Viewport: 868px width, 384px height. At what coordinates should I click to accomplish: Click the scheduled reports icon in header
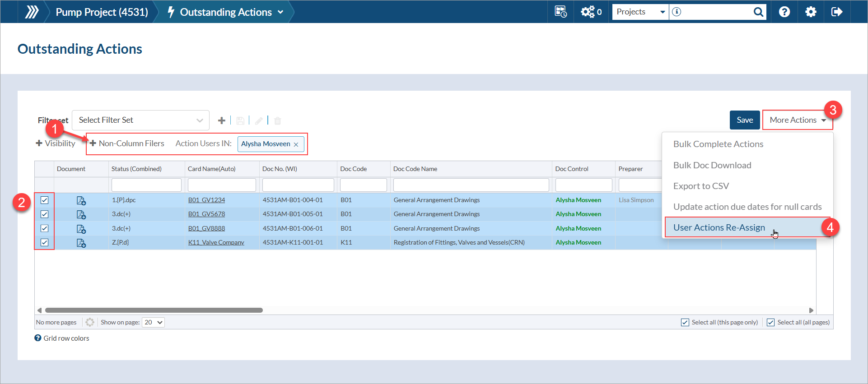[560, 12]
